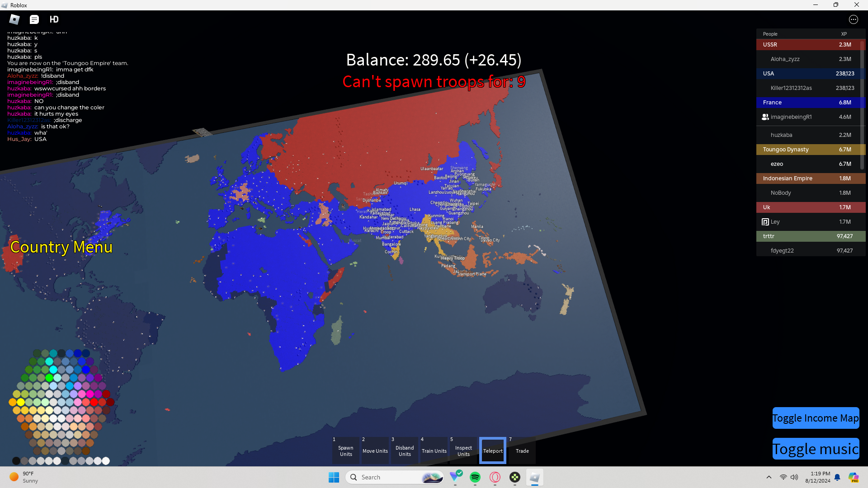
Task: Toggle the Income Map view
Action: tap(815, 418)
